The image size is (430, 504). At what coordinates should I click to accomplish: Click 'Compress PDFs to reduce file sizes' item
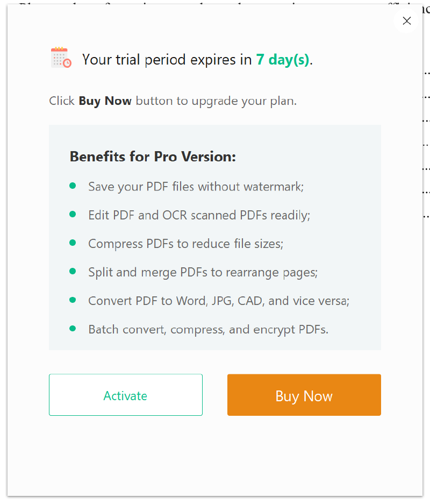[x=185, y=244]
